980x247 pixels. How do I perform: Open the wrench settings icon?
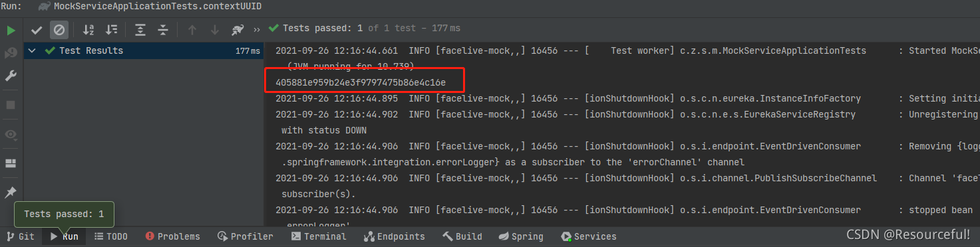click(11, 76)
